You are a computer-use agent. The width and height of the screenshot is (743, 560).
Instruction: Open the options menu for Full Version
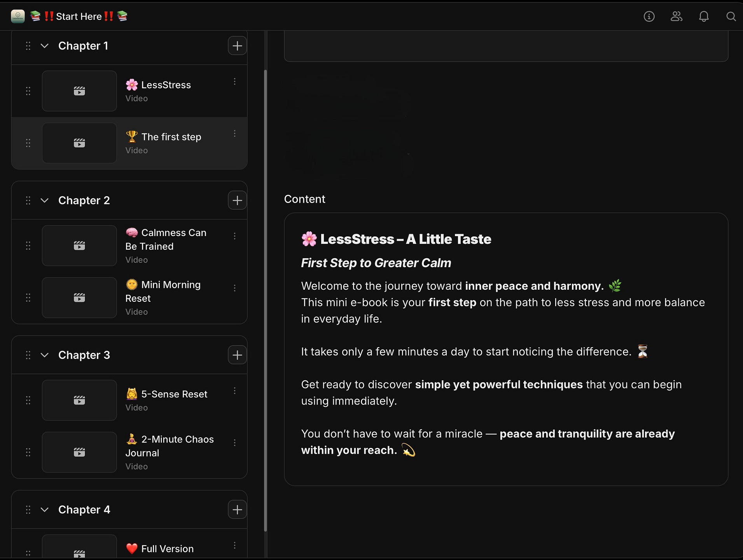click(x=234, y=546)
